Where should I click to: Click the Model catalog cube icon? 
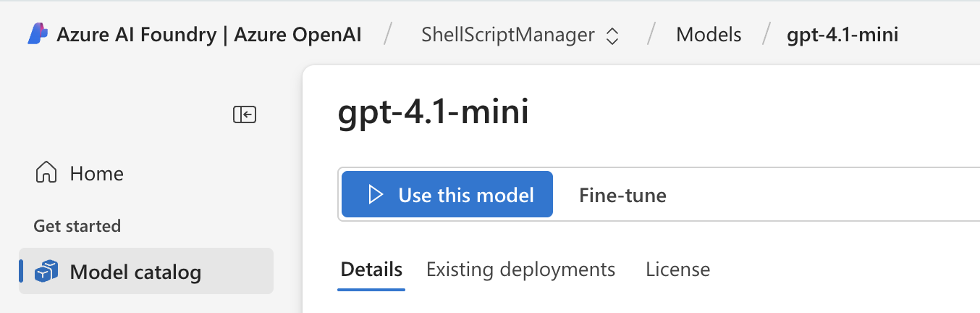[46, 272]
